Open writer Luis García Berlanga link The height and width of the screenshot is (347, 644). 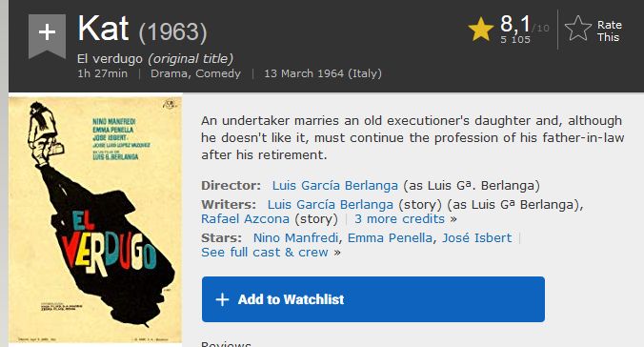[331, 204]
